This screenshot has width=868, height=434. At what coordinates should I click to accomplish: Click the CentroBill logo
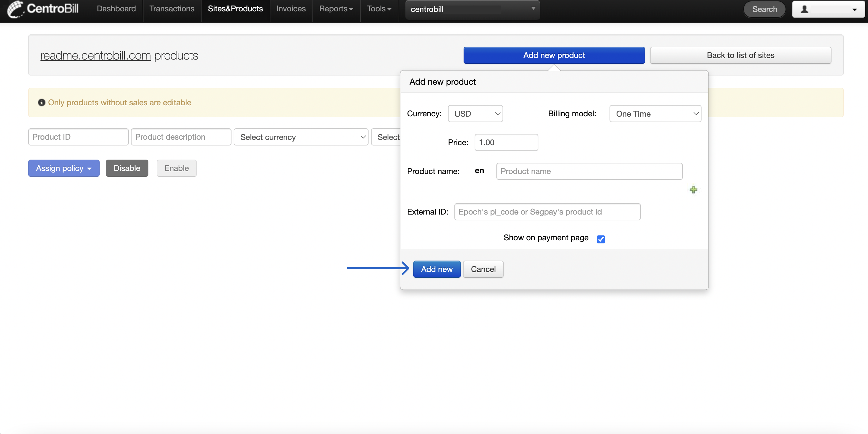43,9
